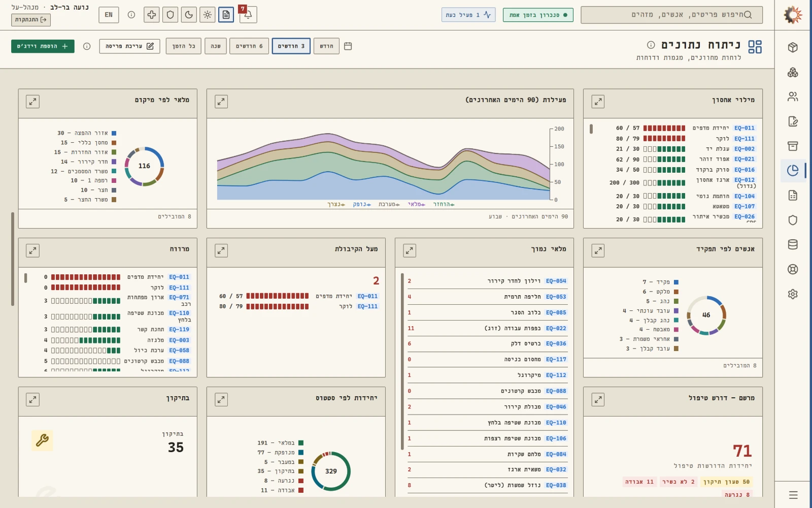Screen dimensions: 812x508
Task: Open the archive box icon in sidebar
Action: point(793,146)
